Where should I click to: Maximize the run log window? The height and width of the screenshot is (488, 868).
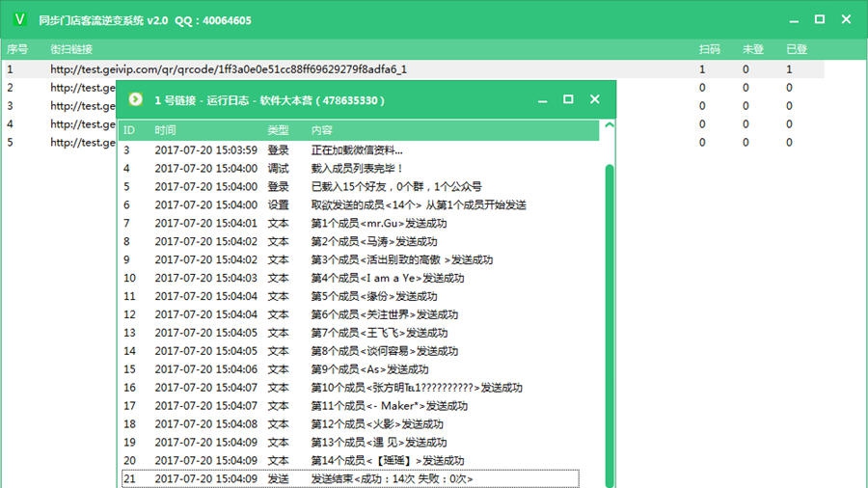click(x=568, y=99)
